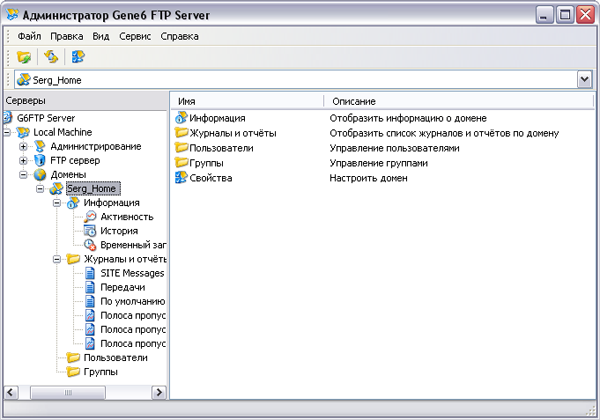
Task: Collapse the Домены tree node
Action: 23,175
